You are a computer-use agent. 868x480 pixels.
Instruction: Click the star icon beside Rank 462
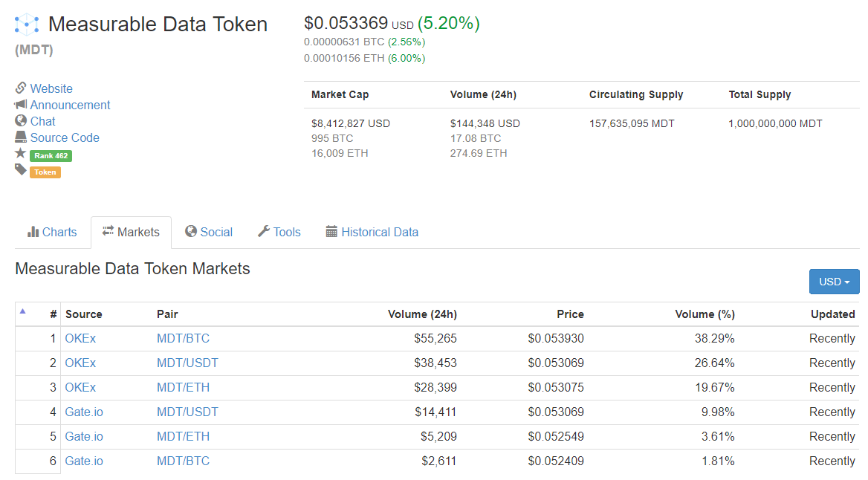(21, 153)
